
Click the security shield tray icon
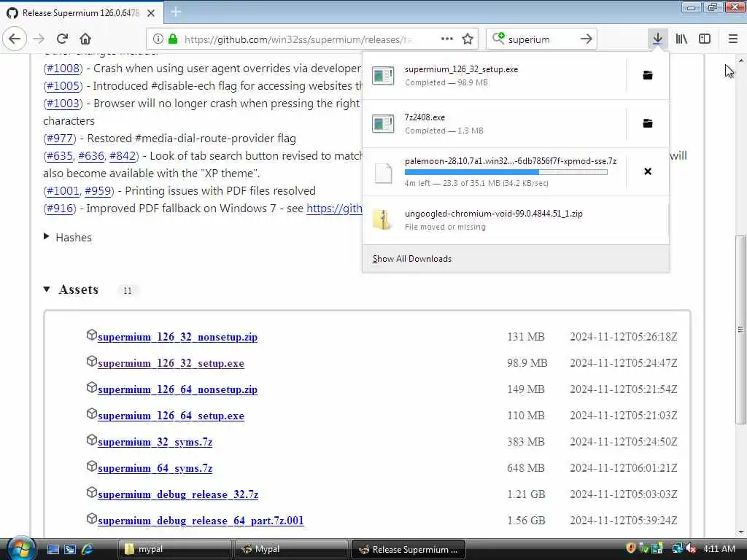tap(631, 548)
